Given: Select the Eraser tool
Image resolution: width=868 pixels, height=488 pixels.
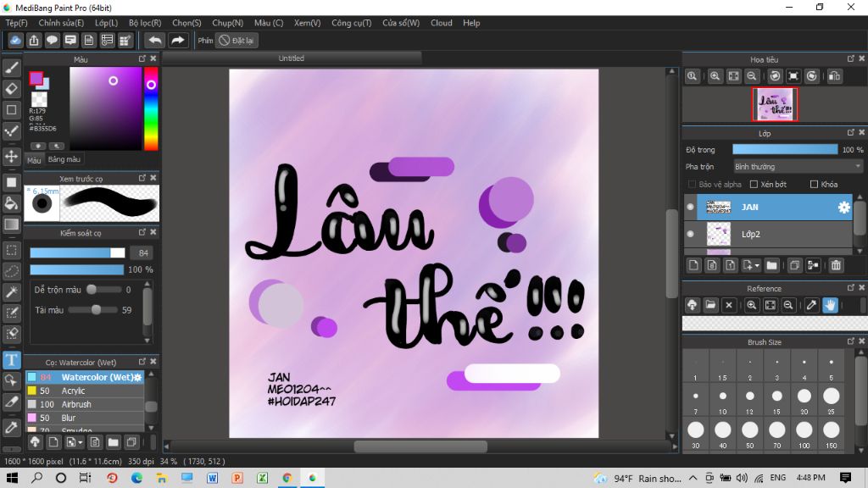Looking at the screenshot, I should (12, 88).
